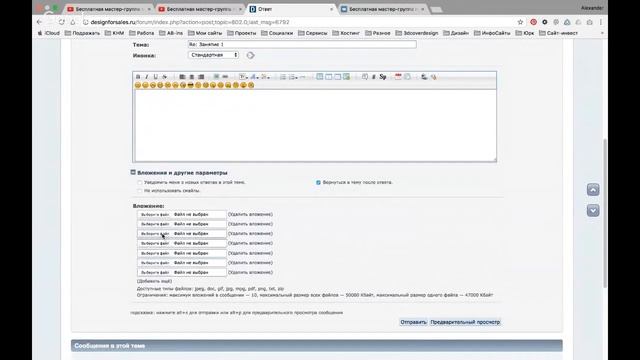
Task: Click the scroll-down arrow button on the right side of the page
Action: click(x=593, y=211)
